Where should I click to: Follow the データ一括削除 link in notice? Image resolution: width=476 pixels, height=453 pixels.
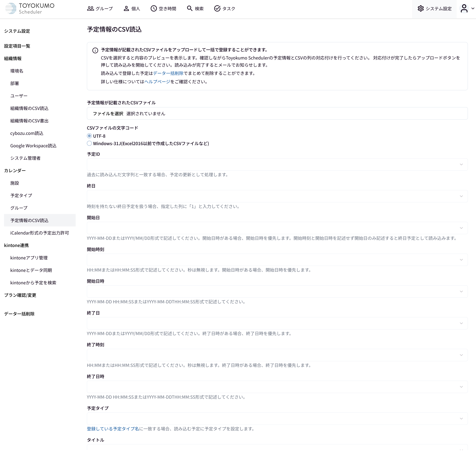coord(168,73)
